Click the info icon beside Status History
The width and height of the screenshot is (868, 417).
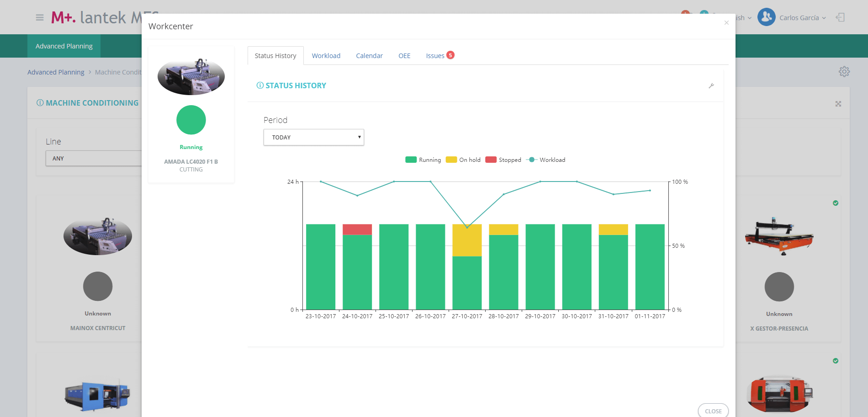pyautogui.click(x=260, y=86)
